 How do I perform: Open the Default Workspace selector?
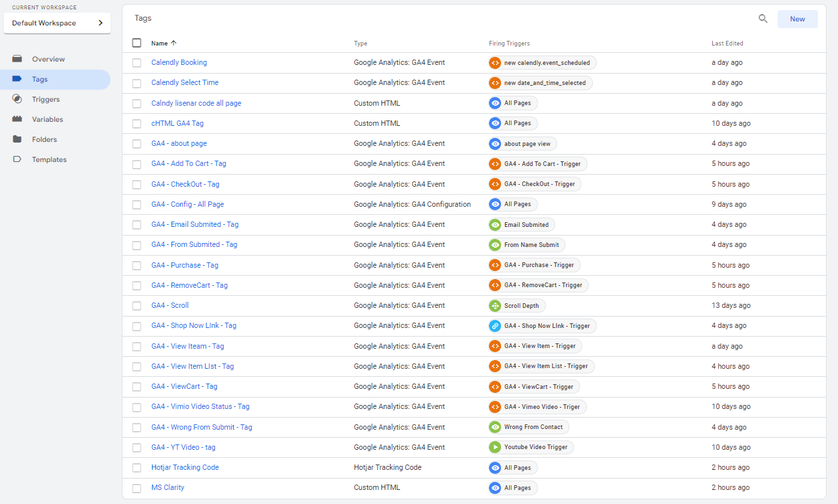(x=57, y=23)
